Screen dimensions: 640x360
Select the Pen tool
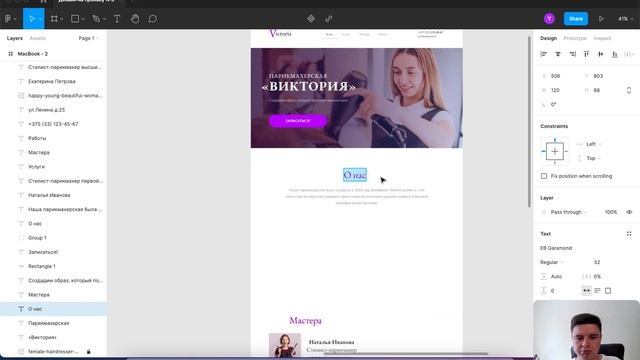point(96,19)
